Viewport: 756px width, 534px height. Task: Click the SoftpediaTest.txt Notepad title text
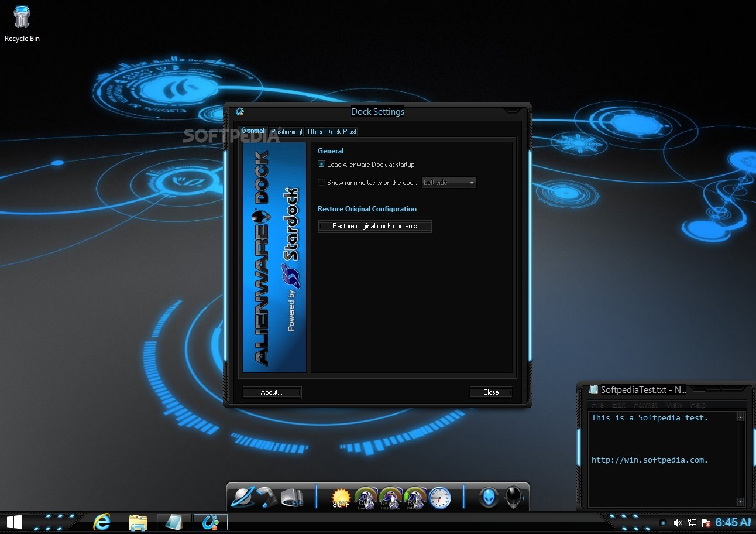point(644,389)
